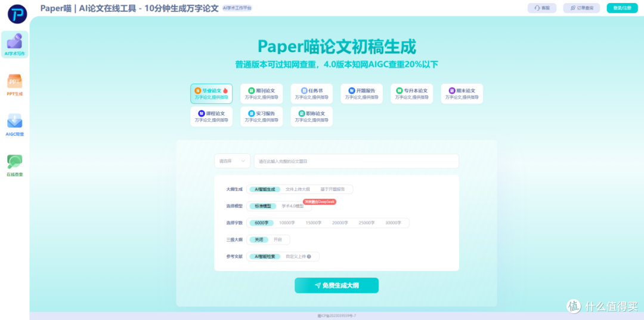Image resolution: width=644 pixels, height=320 pixels.
Task: Click the page title Paper喵 AI论文在线工具
Action: (x=129, y=8)
